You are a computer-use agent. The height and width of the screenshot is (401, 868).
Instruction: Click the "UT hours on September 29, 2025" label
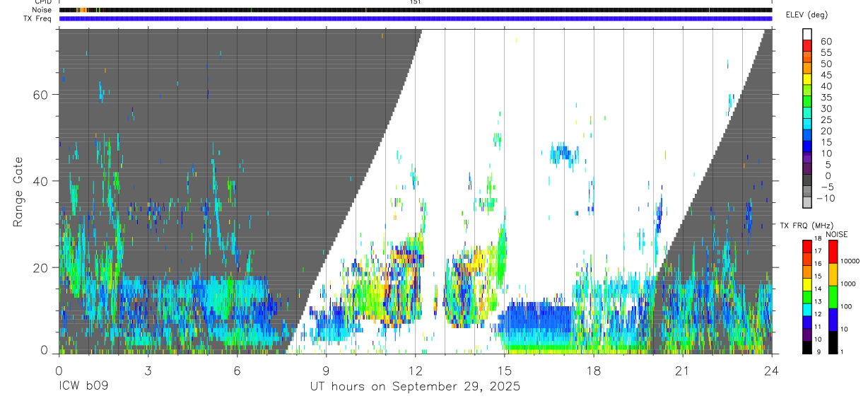[x=415, y=387]
